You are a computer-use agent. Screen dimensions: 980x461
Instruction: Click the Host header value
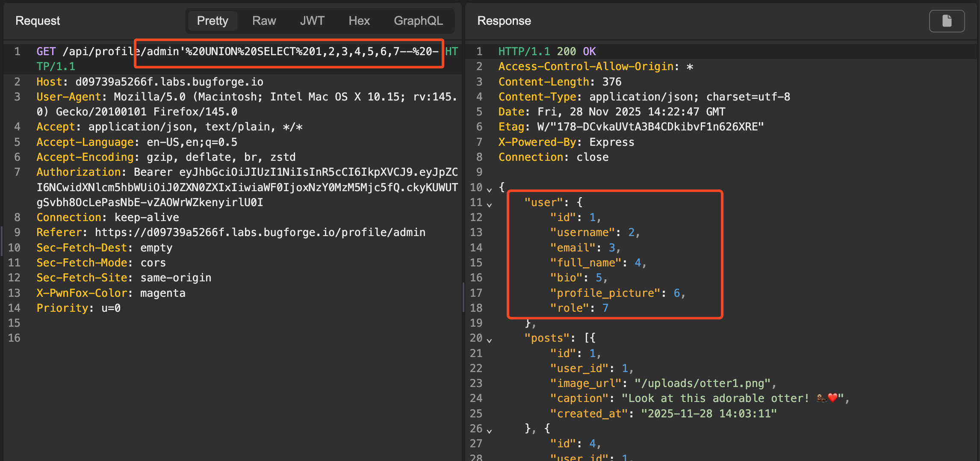169,82
